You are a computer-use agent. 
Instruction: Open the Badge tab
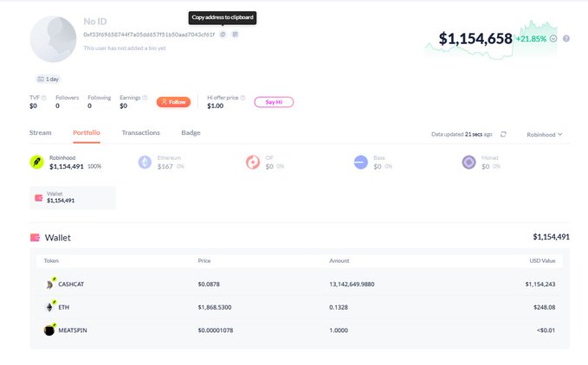(x=191, y=132)
